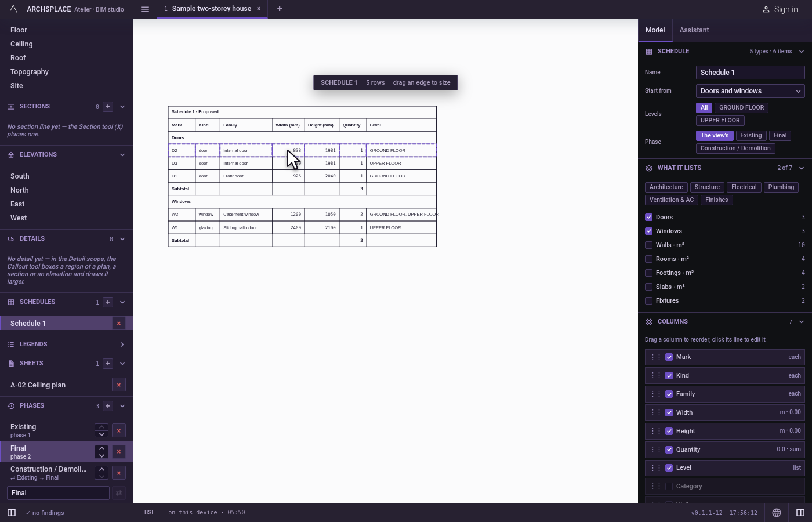
Task: Click the drag handle of Mark column
Action: point(656,357)
